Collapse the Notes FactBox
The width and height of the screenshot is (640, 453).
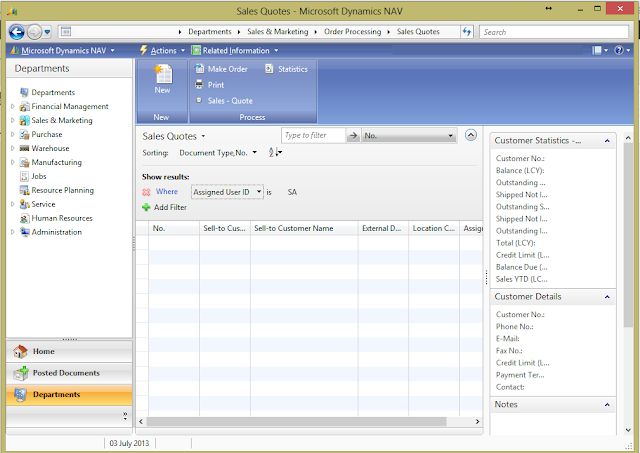point(607,405)
